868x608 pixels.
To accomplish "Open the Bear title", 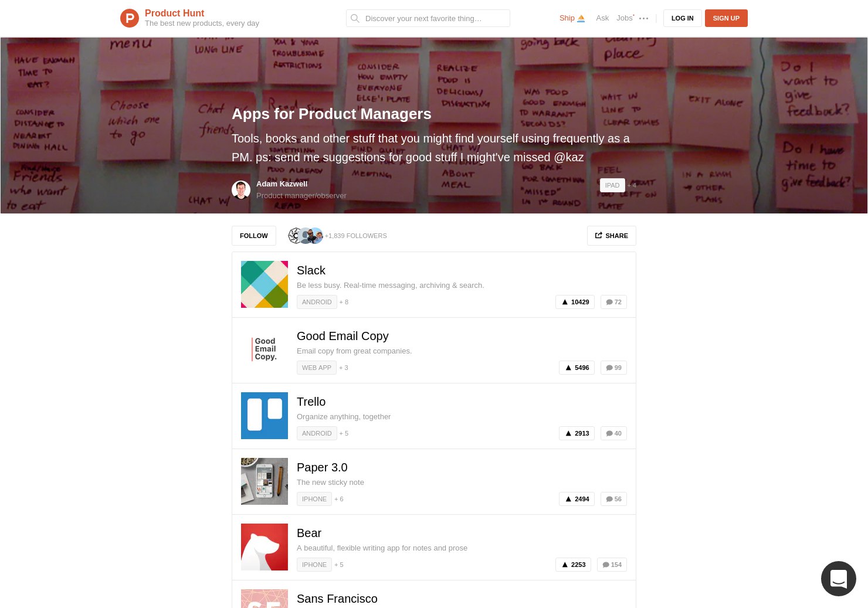I will click(309, 533).
